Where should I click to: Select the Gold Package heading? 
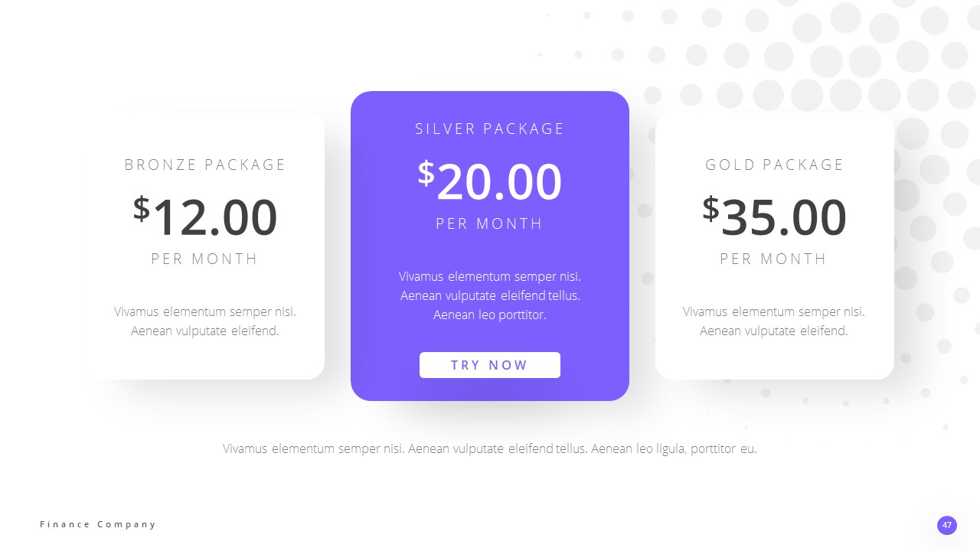coord(774,165)
